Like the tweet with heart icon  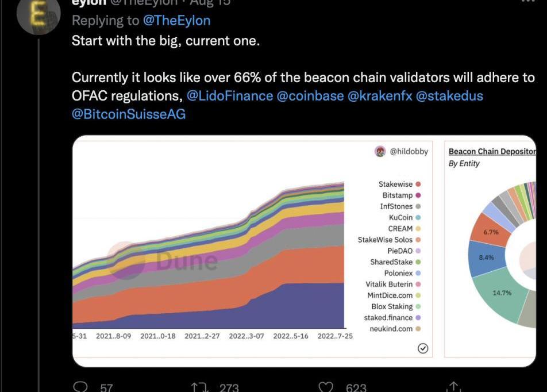326,387
